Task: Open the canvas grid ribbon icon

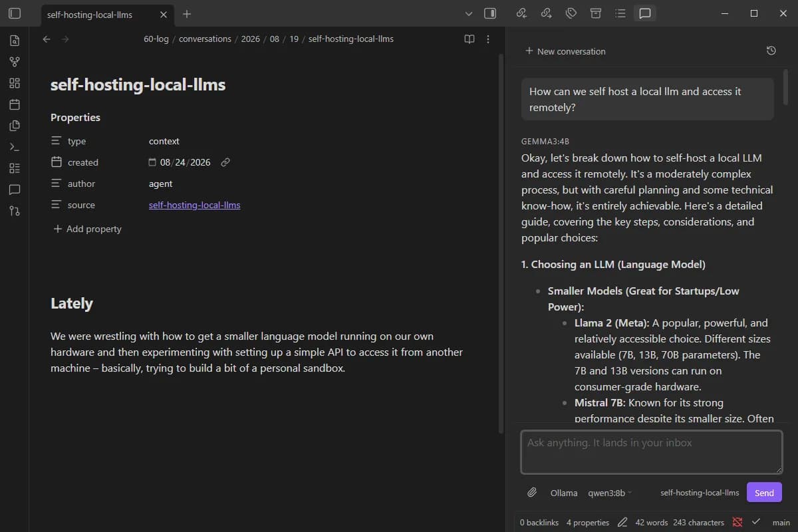Action: (x=15, y=83)
